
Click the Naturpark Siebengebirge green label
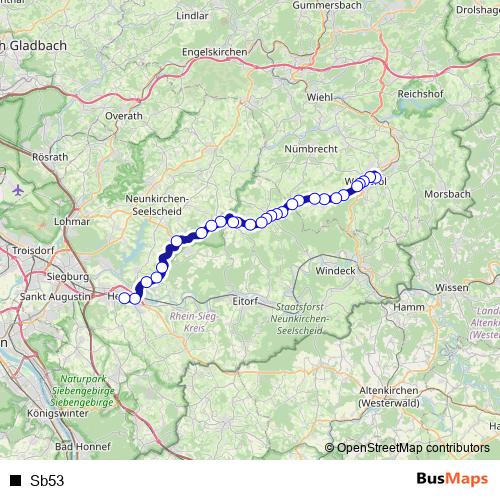(x=83, y=391)
